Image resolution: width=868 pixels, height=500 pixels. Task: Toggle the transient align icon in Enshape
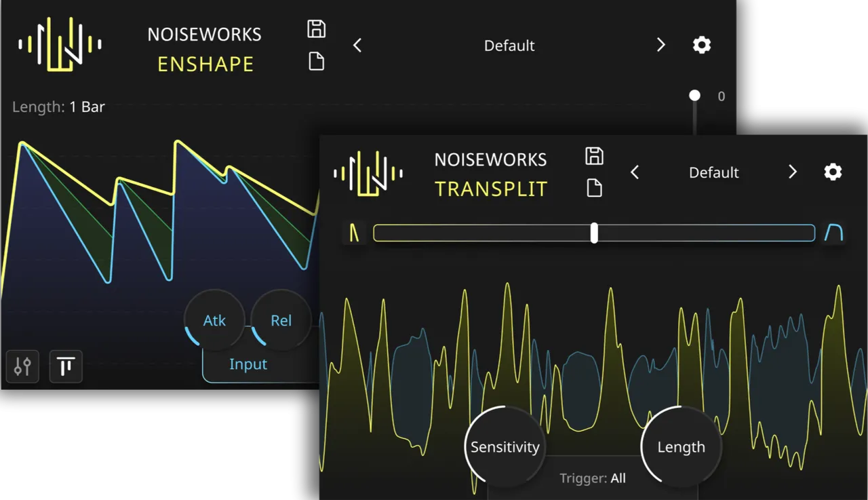(66, 367)
